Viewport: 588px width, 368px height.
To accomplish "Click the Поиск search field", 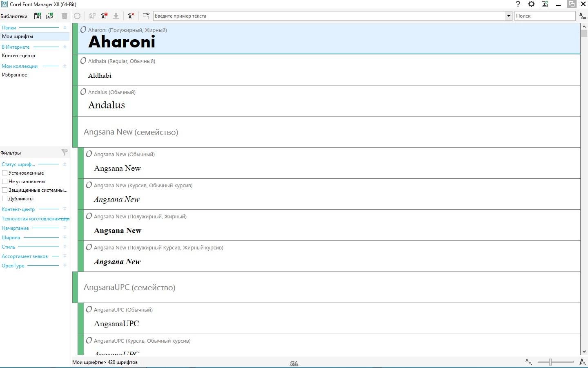I will pos(545,16).
